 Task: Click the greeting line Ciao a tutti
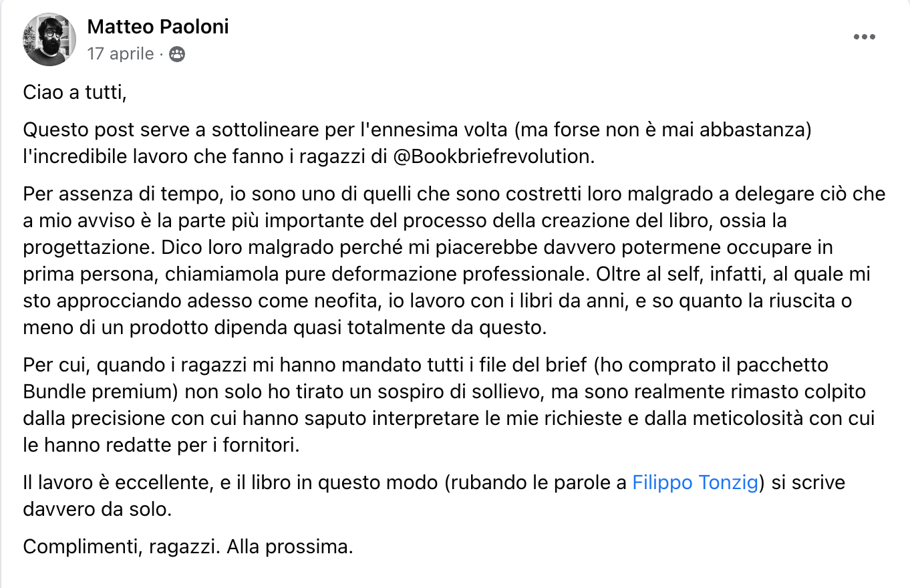point(75,92)
